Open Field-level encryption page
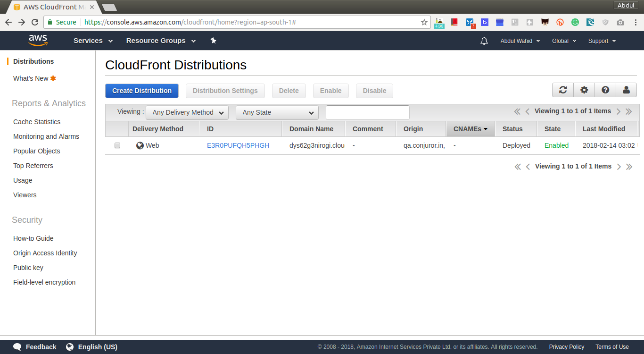The height and width of the screenshot is (354, 644). coord(44,282)
